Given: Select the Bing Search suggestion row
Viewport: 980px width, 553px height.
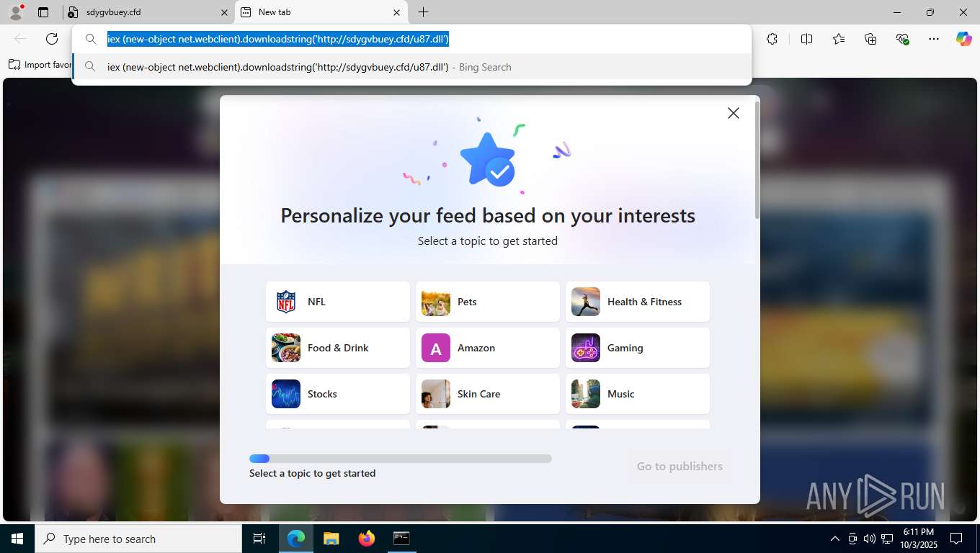Looking at the screenshot, I should 411,67.
